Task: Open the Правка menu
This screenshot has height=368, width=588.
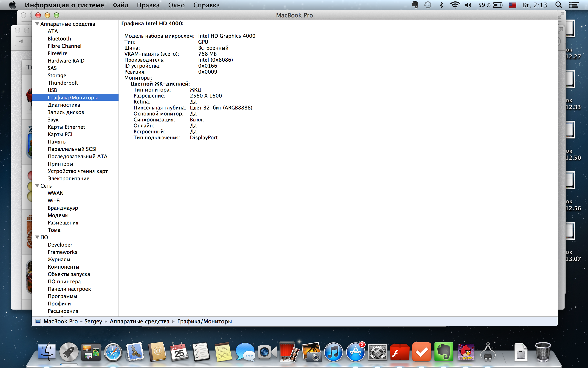Action: pyautogui.click(x=148, y=5)
